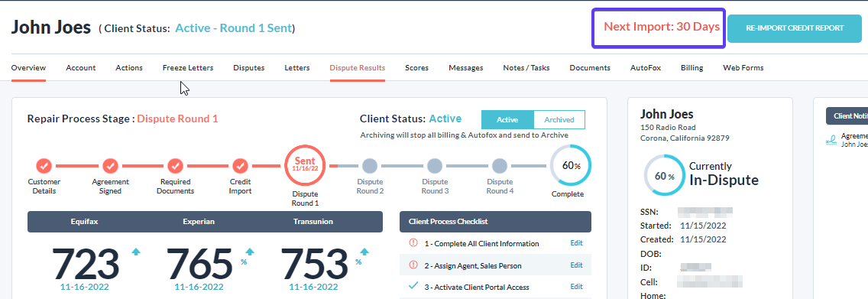The height and width of the screenshot is (299, 868).
Task: Click checkmark for Activate Client Portal Access
Action: 413,286
